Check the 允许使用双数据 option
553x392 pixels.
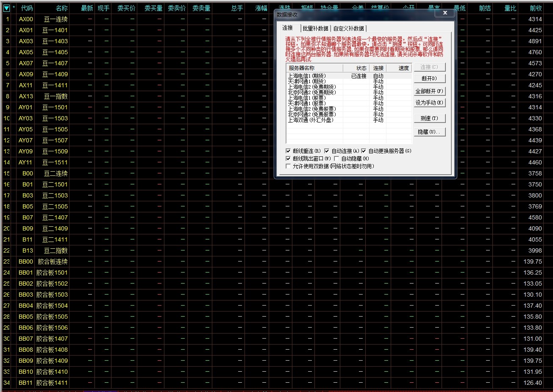click(x=289, y=166)
